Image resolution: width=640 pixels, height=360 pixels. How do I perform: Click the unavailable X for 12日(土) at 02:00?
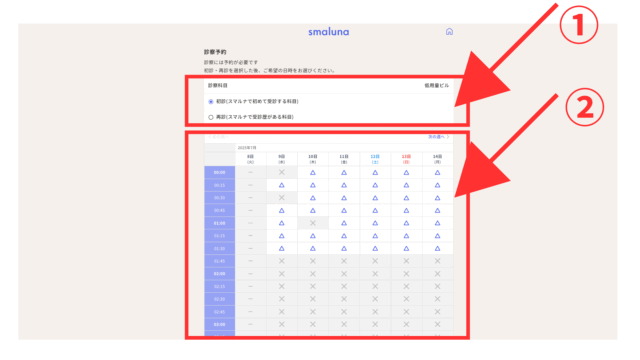point(375,274)
